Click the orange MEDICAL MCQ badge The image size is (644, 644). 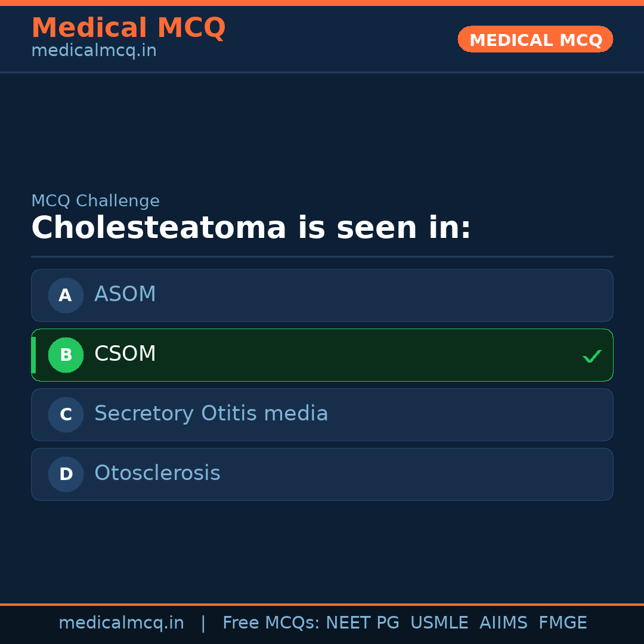click(x=535, y=40)
